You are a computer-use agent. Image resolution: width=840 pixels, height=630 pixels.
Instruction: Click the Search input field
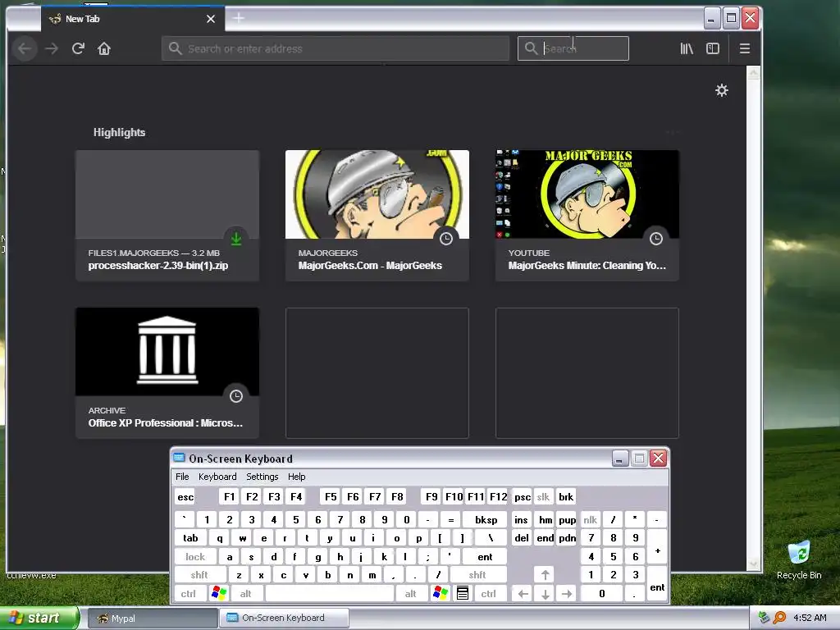pyautogui.click(x=573, y=48)
